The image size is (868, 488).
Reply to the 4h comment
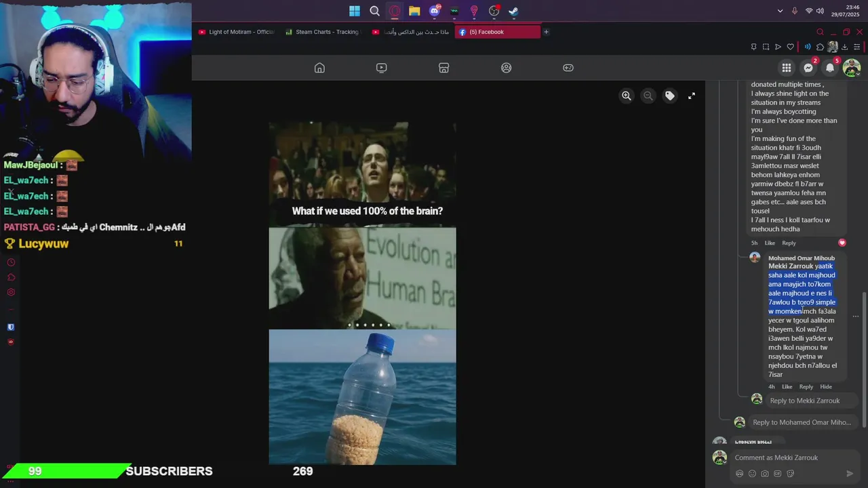(x=806, y=386)
